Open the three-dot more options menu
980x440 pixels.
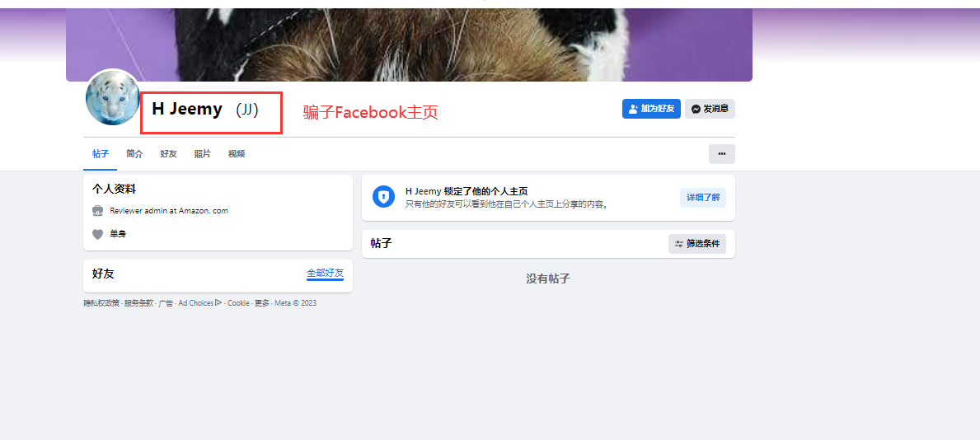[x=722, y=154]
